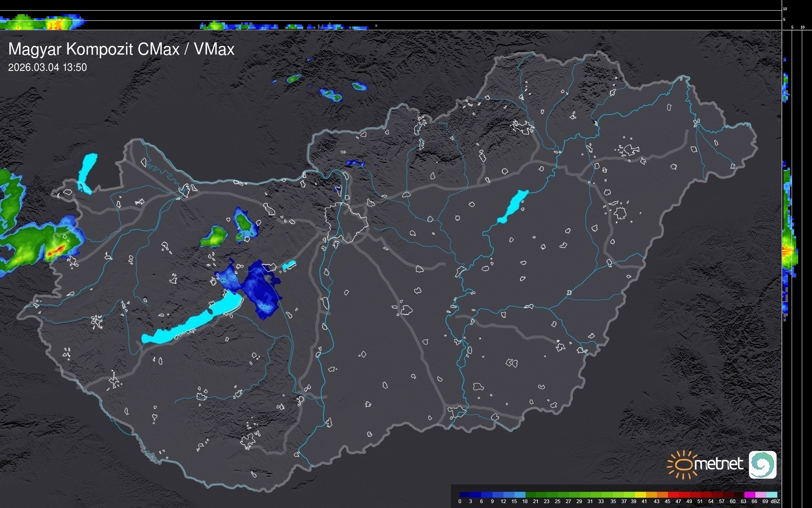812x508 pixels.
Task: Click the teal swirl radar app icon
Action: click(x=762, y=465)
